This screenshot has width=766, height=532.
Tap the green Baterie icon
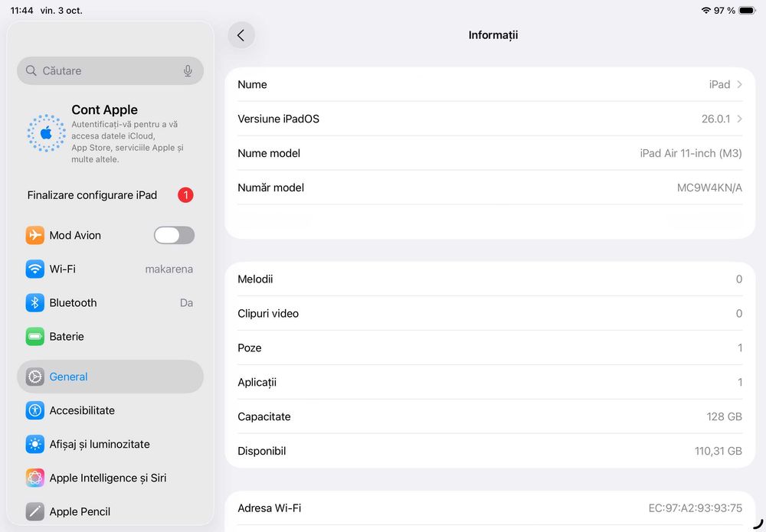pyautogui.click(x=34, y=336)
